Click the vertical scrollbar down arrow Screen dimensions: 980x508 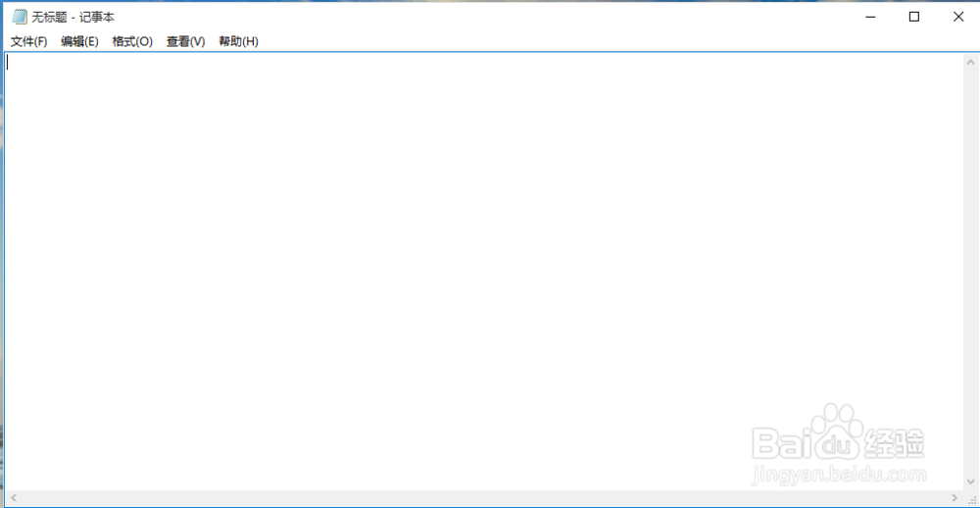point(971,482)
